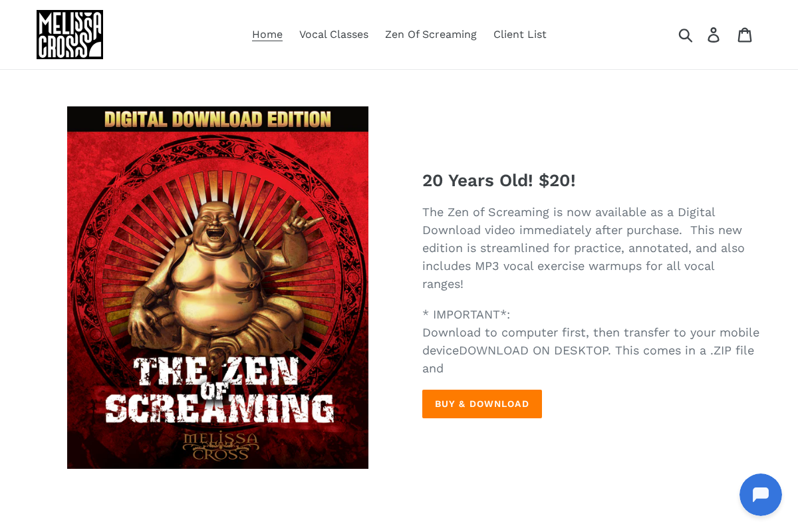Click the Digital Download Edition banner
This screenshot has width=798, height=532.
217,119
